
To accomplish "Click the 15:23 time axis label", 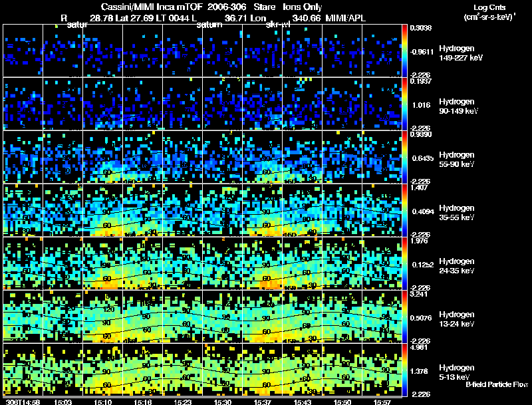I will (182, 402).
